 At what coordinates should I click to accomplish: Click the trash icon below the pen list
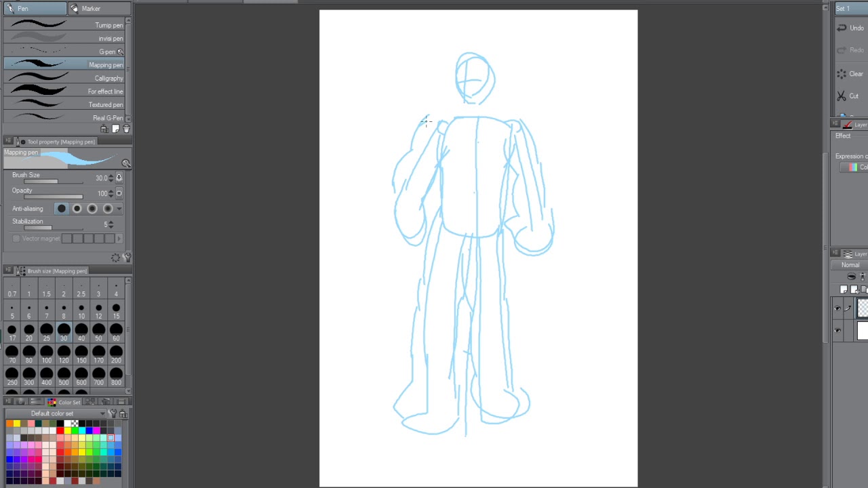click(126, 129)
